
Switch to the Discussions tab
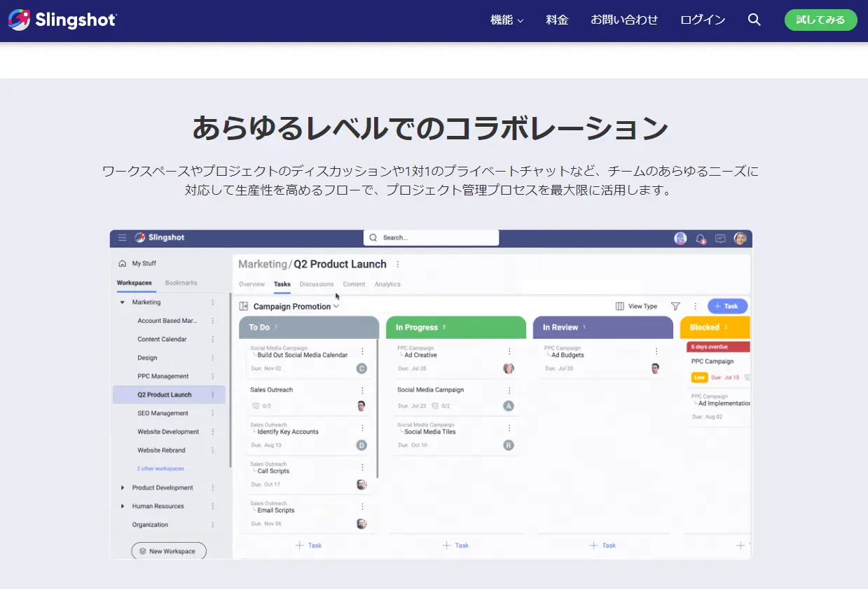pyautogui.click(x=317, y=284)
